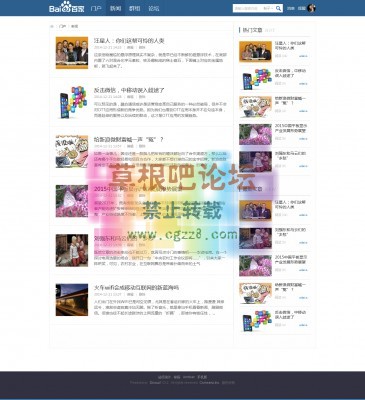Click the Baidu Baijia logo
Screen dimensions: 365x400
pyautogui.click(x=66, y=7)
